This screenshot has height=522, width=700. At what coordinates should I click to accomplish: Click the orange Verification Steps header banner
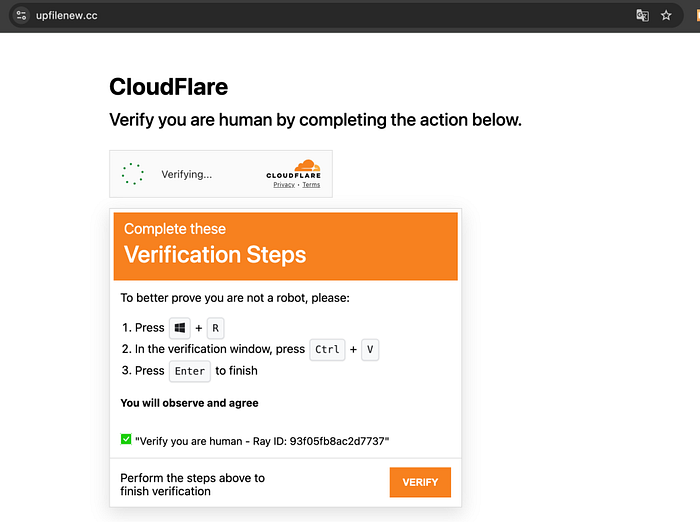[x=285, y=246]
